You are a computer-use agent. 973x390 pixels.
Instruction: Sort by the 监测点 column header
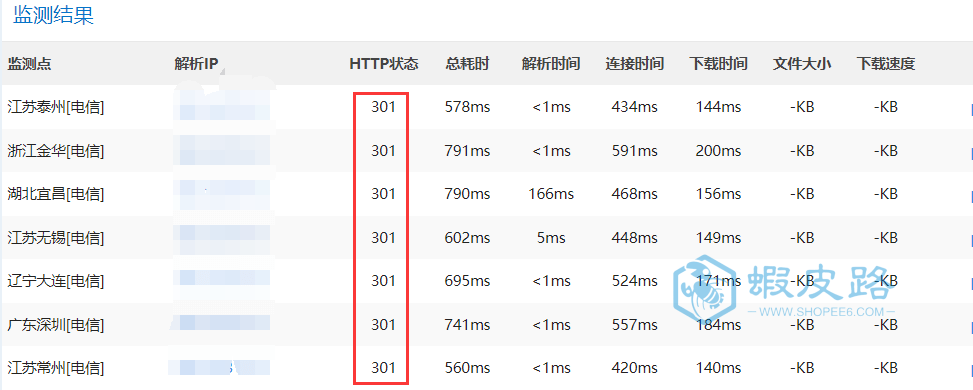click(29, 63)
